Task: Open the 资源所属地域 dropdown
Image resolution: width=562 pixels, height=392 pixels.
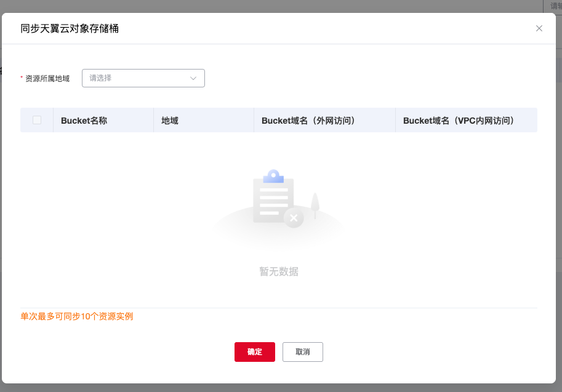Action: click(143, 78)
